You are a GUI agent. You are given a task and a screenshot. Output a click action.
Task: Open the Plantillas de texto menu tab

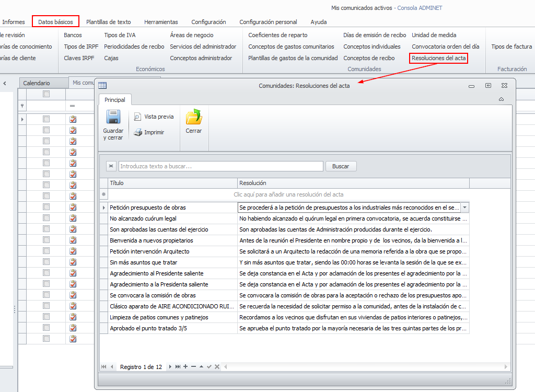[x=109, y=22]
